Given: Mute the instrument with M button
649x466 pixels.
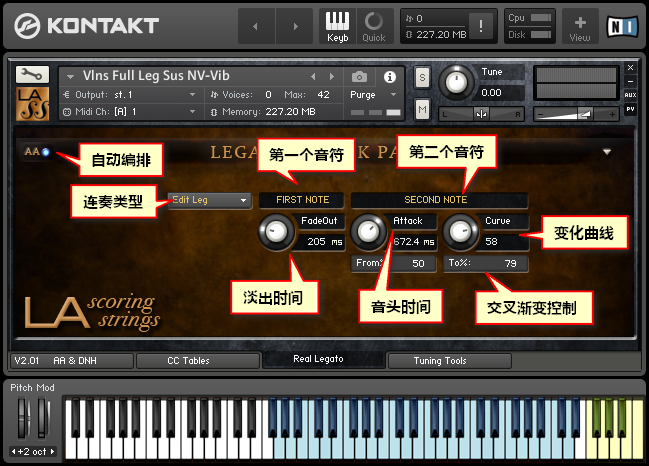Looking at the screenshot, I should click(x=422, y=110).
